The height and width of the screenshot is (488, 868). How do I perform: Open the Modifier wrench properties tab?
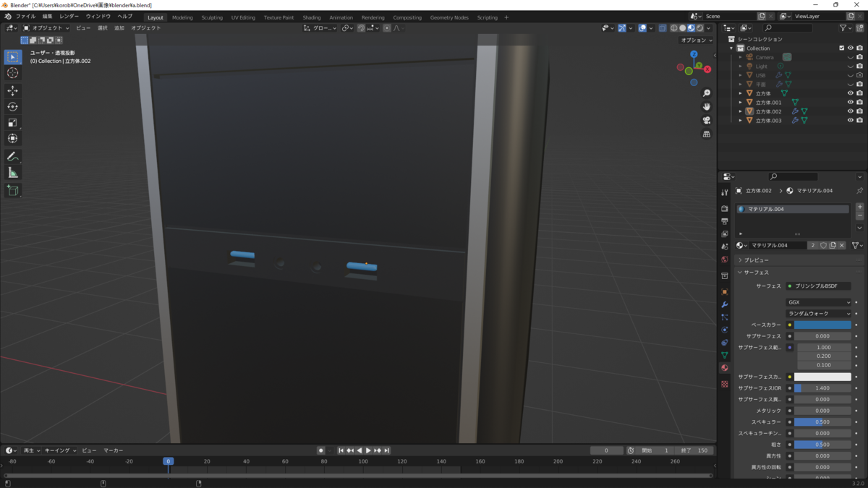(725, 305)
